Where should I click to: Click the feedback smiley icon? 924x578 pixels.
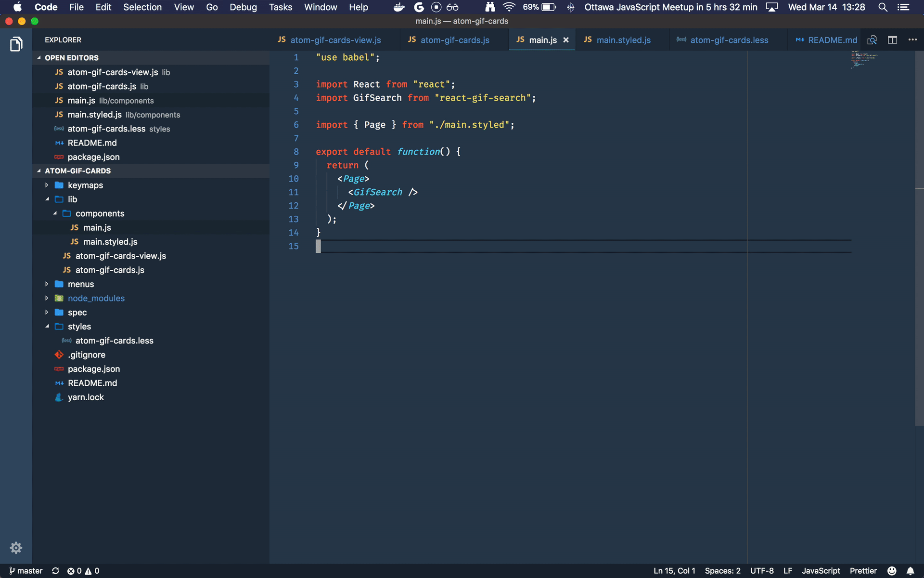coord(892,571)
